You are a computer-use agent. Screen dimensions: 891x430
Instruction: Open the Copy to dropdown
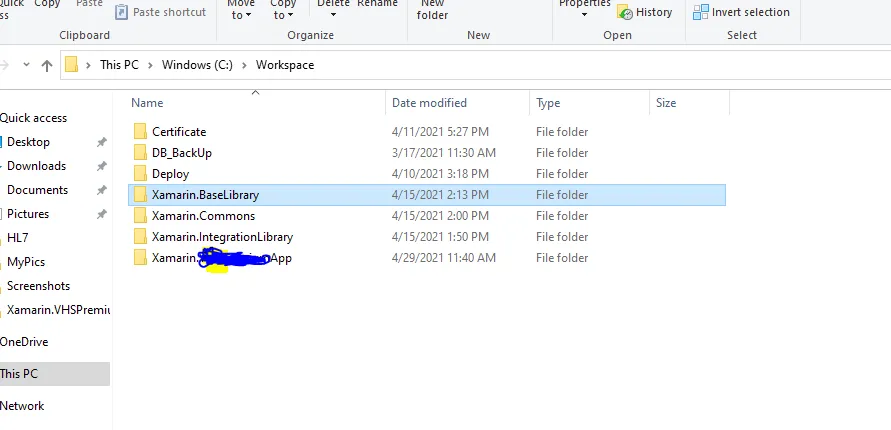(x=283, y=10)
